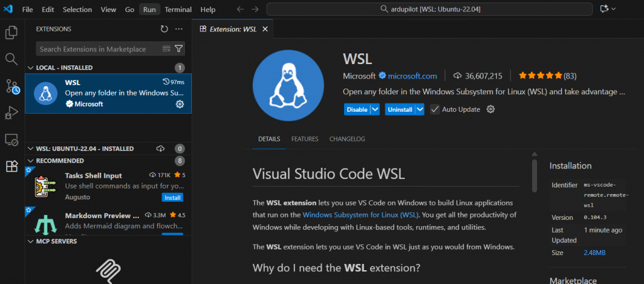The image size is (644, 284).
Task: Open the Remote Explorer icon
Action: coord(11,139)
